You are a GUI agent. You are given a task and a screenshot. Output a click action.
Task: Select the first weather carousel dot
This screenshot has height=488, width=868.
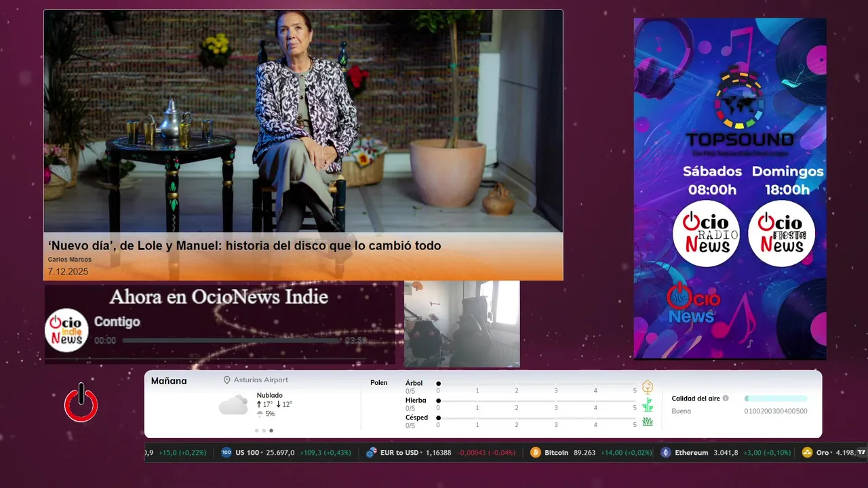pos(256,430)
